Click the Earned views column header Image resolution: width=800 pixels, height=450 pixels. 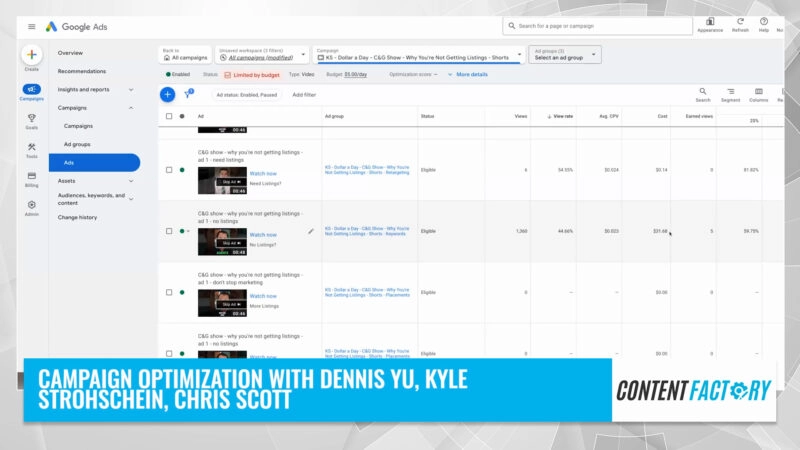pyautogui.click(x=699, y=116)
